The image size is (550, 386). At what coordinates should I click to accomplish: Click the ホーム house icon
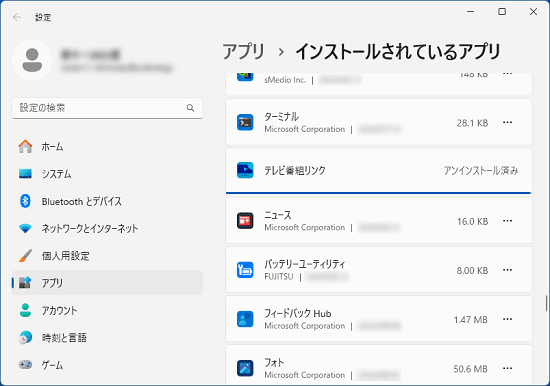click(x=25, y=146)
